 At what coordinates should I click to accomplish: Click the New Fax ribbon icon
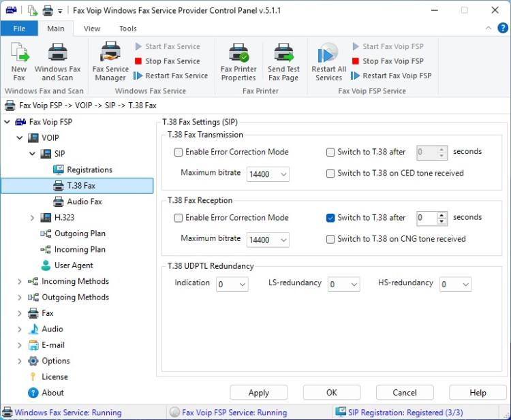tap(19, 53)
